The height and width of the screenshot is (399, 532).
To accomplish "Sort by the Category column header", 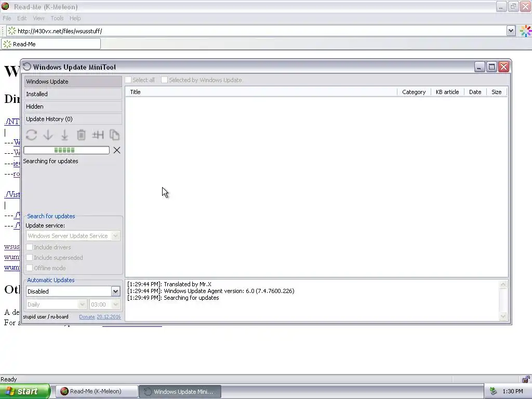I will pos(414,92).
